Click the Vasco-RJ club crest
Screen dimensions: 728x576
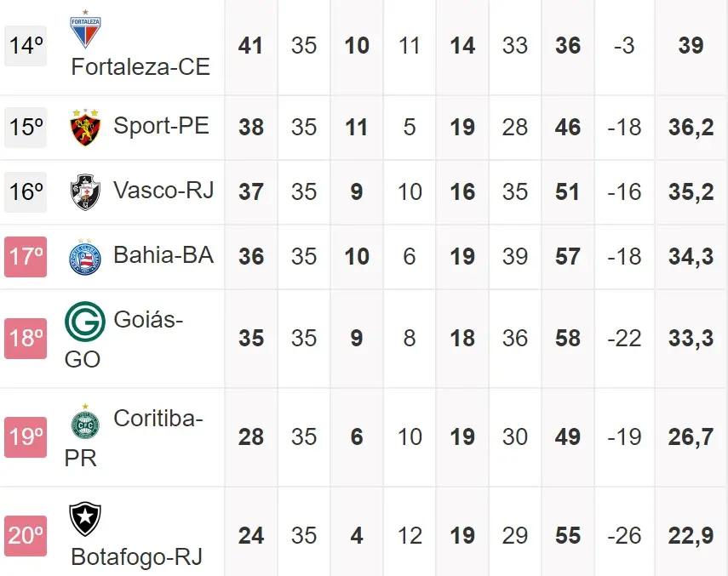click(x=85, y=191)
